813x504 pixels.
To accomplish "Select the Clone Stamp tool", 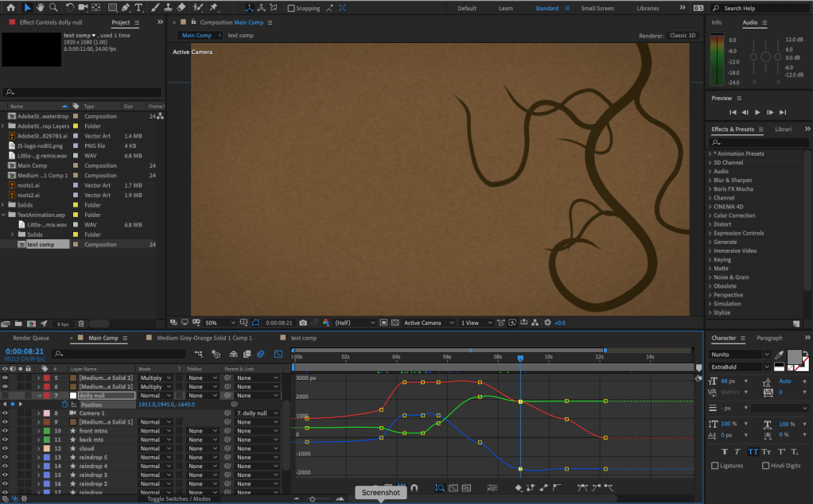I will 169,8.
